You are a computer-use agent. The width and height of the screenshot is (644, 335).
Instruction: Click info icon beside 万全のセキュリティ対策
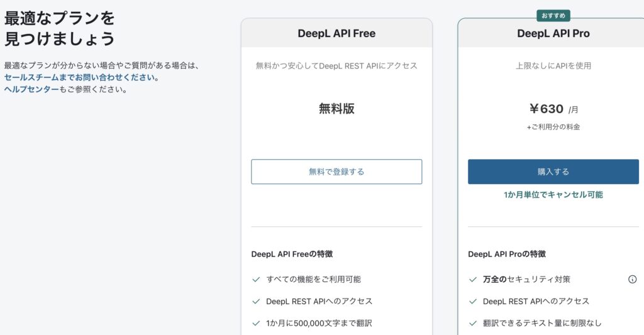tap(632, 279)
